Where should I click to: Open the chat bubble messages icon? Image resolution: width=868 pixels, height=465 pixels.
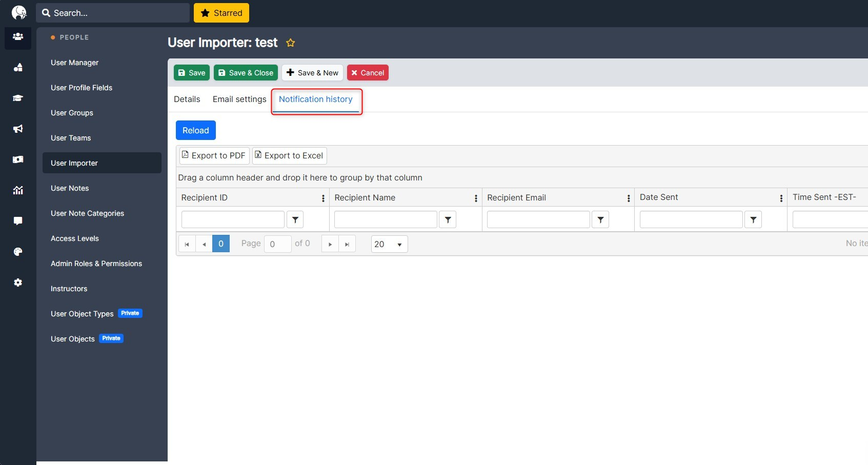[x=18, y=221]
